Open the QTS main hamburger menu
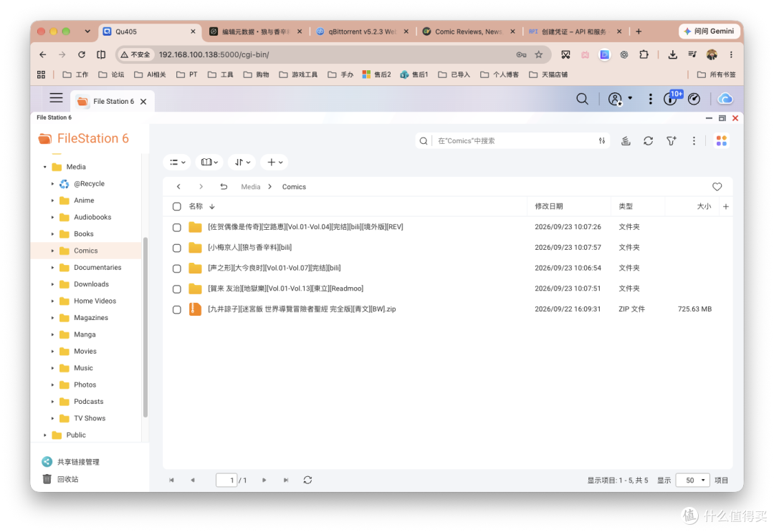The height and width of the screenshot is (532, 774). point(56,97)
